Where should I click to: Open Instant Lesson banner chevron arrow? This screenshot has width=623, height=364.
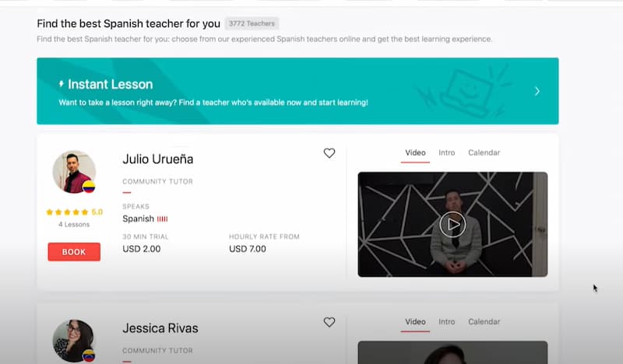click(537, 91)
